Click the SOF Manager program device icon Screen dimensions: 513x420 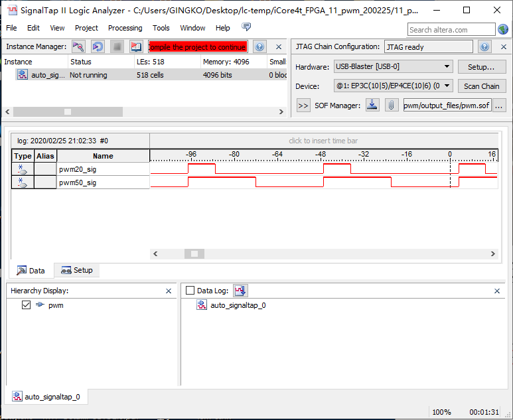[372, 105]
